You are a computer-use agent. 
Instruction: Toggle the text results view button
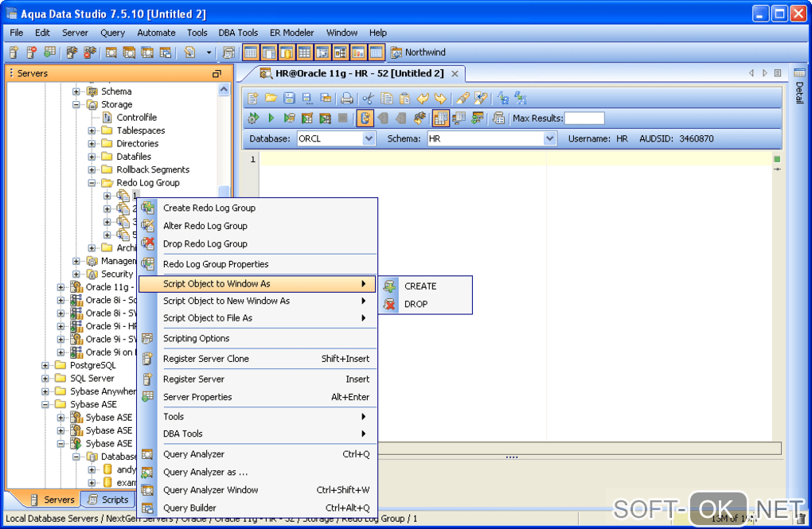[459, 118]
